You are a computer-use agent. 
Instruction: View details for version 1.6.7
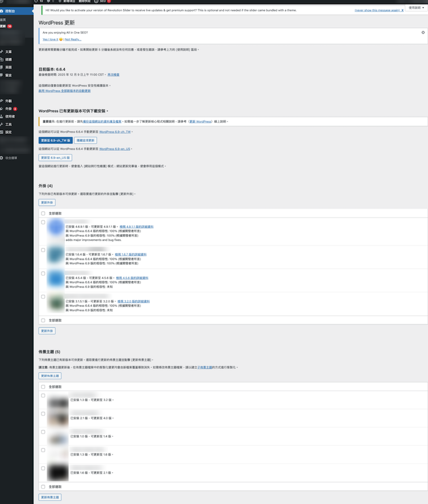131,255
